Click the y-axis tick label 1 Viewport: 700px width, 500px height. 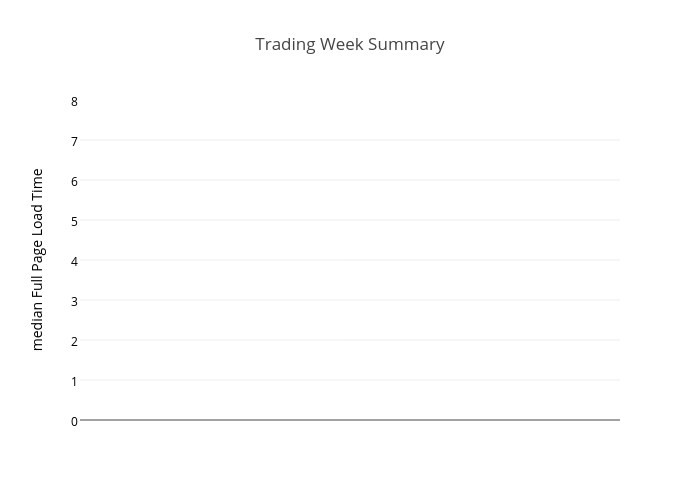click(74, 381)
